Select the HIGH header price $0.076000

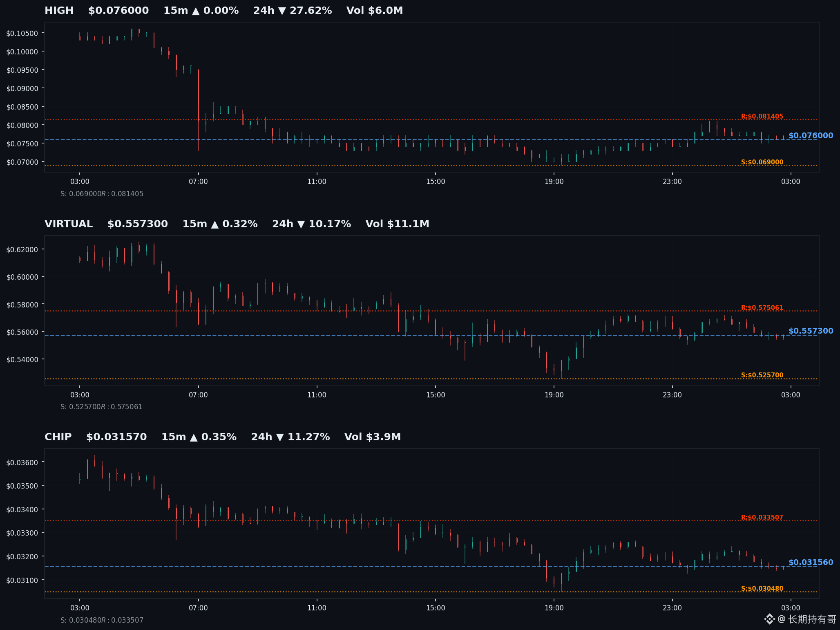[x=118, y=11]
